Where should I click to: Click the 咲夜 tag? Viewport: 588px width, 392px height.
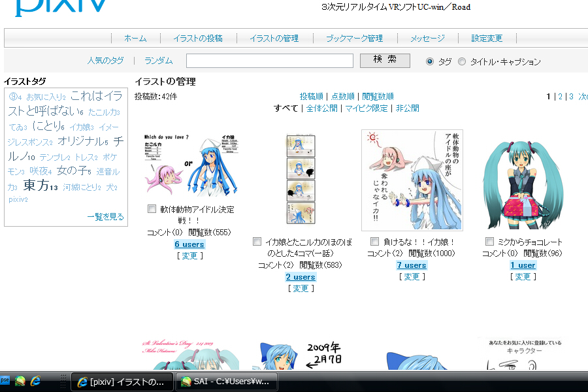(41, 171)
